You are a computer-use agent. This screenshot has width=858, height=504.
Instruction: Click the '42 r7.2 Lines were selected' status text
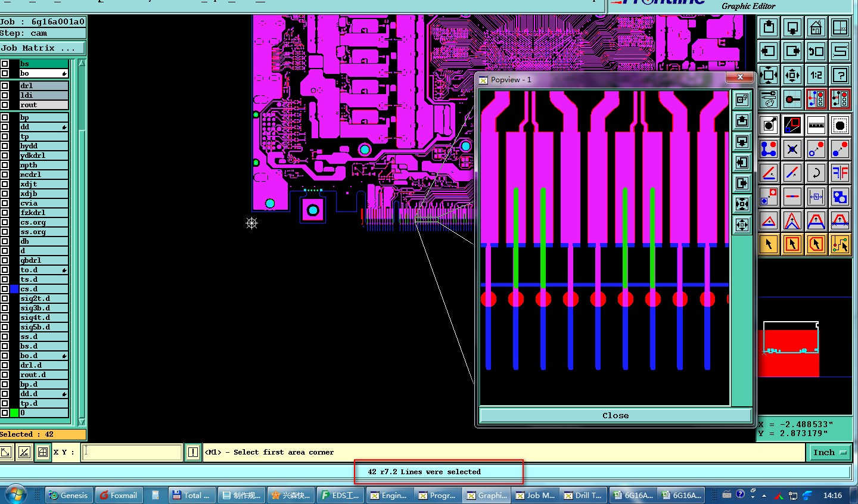tap(424, 472)
